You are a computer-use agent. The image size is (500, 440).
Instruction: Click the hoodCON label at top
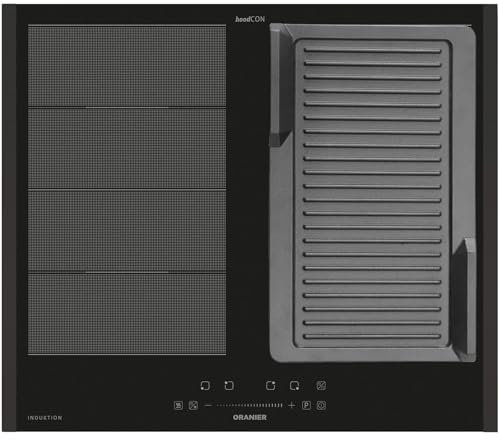[250, 19]
